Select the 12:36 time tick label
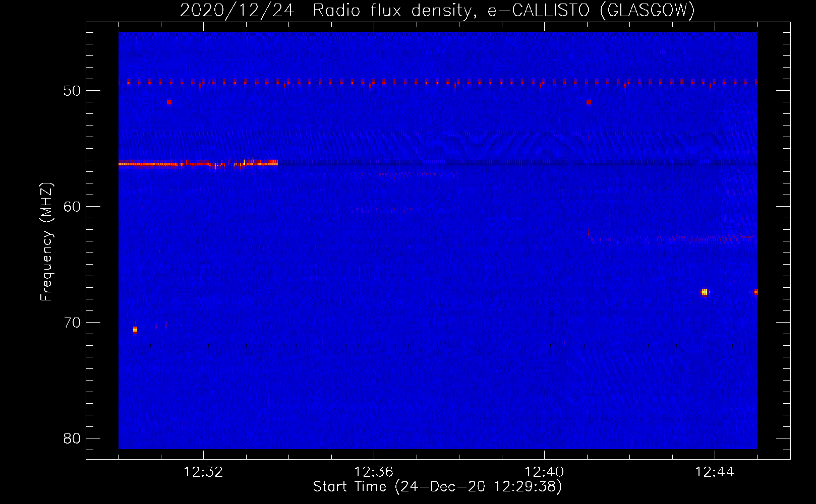This screenshot has width=816, height=504. (374, 472)
